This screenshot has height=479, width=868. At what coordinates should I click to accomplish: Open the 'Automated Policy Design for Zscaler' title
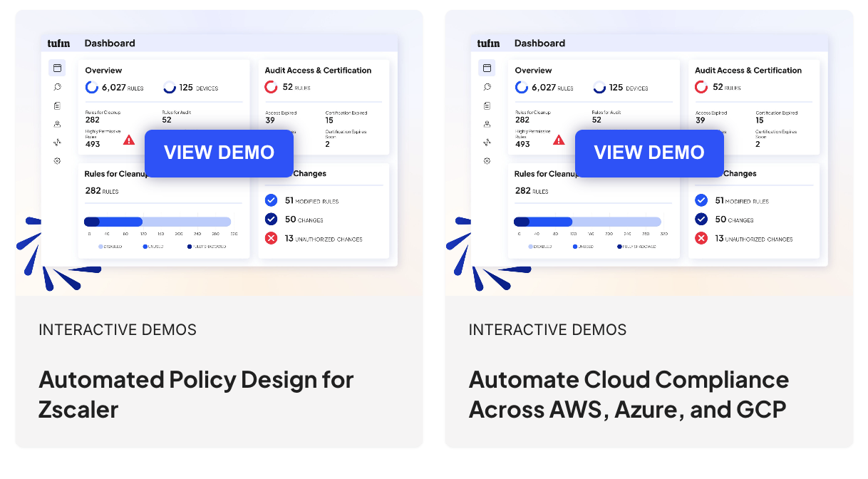tap(196, 394)
